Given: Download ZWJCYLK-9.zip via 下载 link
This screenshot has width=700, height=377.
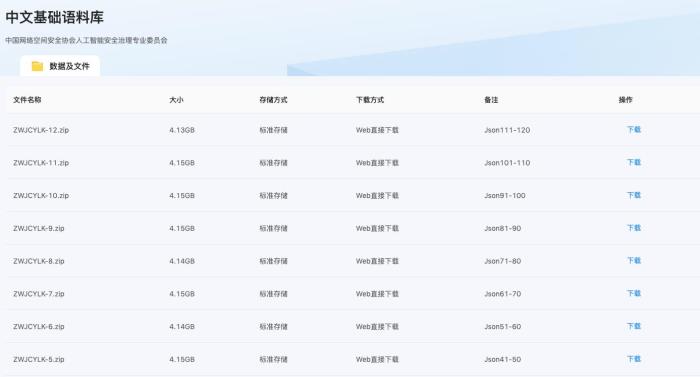Looking at the screenshot, I should [x=633, y=228].
